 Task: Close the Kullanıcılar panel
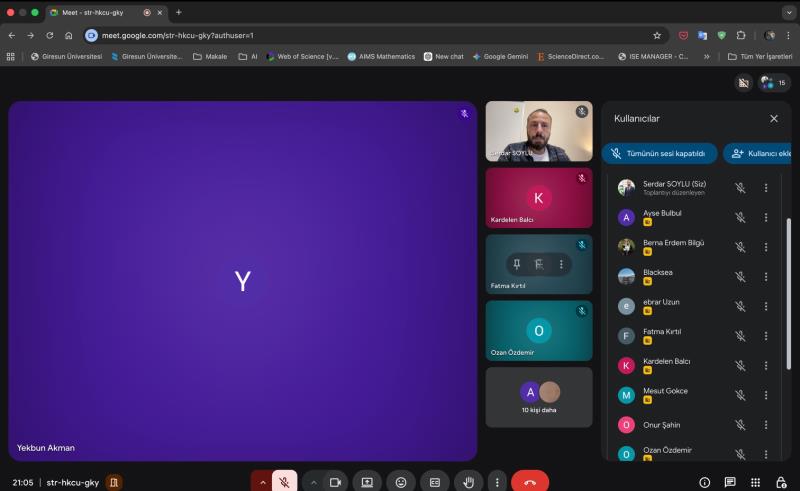[x=773, y=118]
